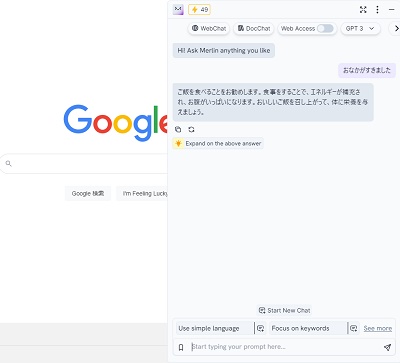The height and width of the screenshot is (363, 400).
Task: Copy the Merlin answer
Action: (178, 129)
